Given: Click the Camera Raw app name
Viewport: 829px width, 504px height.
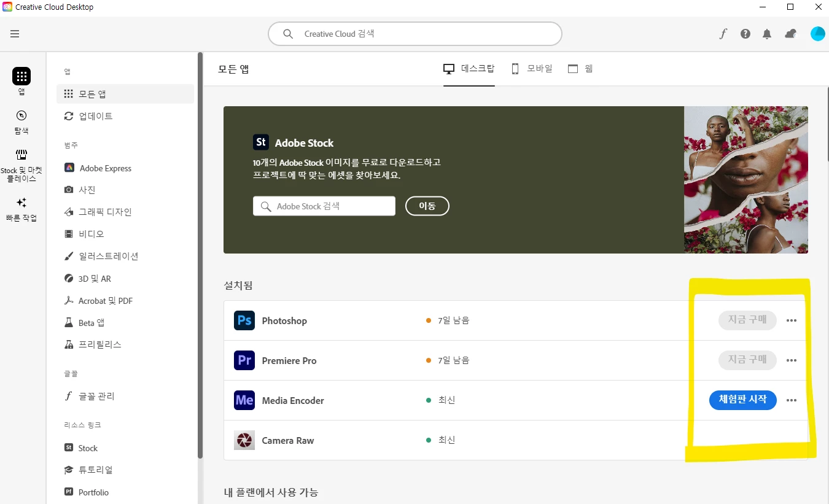Looking at the screenshot, I should coord(288,440).
